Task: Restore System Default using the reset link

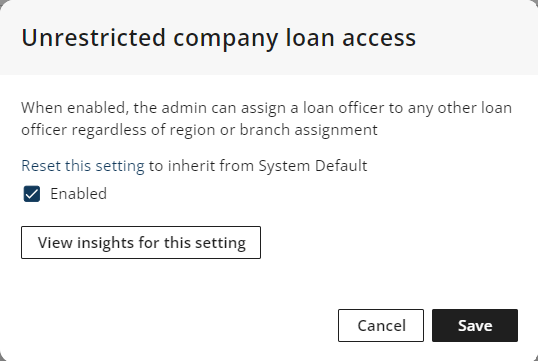Action: click(83, 166)
